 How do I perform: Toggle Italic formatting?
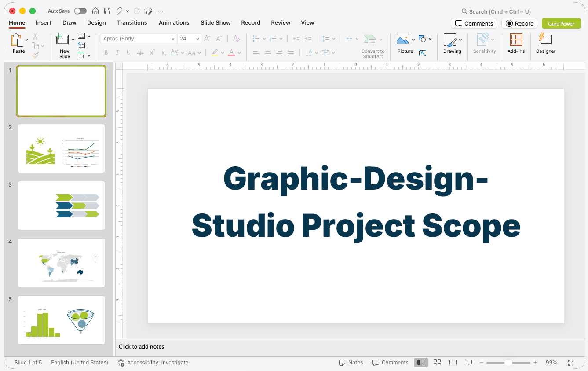click(117, 53)
